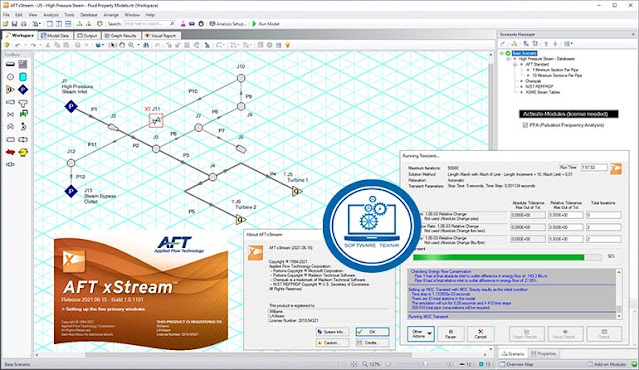
Task: Collapse the AFT Standard tree node
Action: coord(515,64)
